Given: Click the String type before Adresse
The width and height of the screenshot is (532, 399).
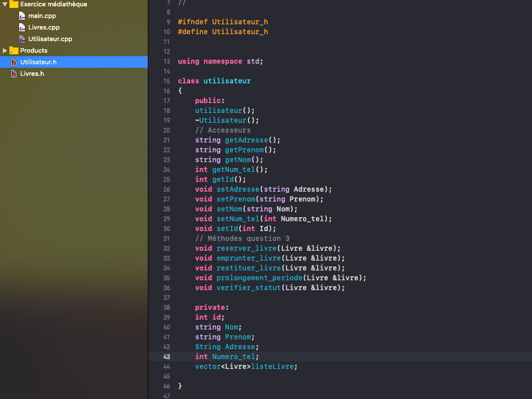Looking at the screenshot, I should (x=207, y=347).
